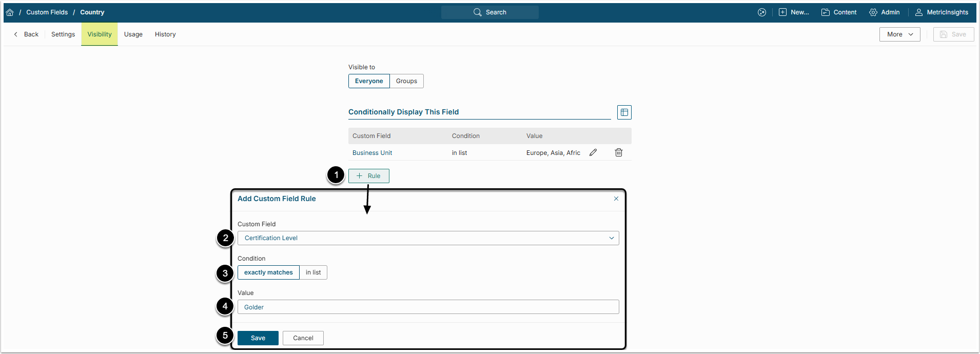The width and height of the screenshot is (980, 354).
Task: Click the Conditionally Display This Field heading
Action: click(404, 112)
